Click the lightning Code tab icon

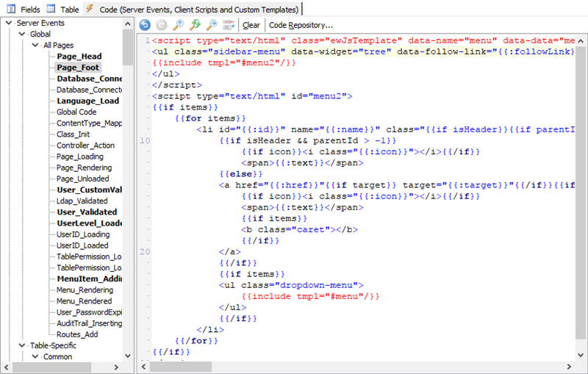(90, 9)
